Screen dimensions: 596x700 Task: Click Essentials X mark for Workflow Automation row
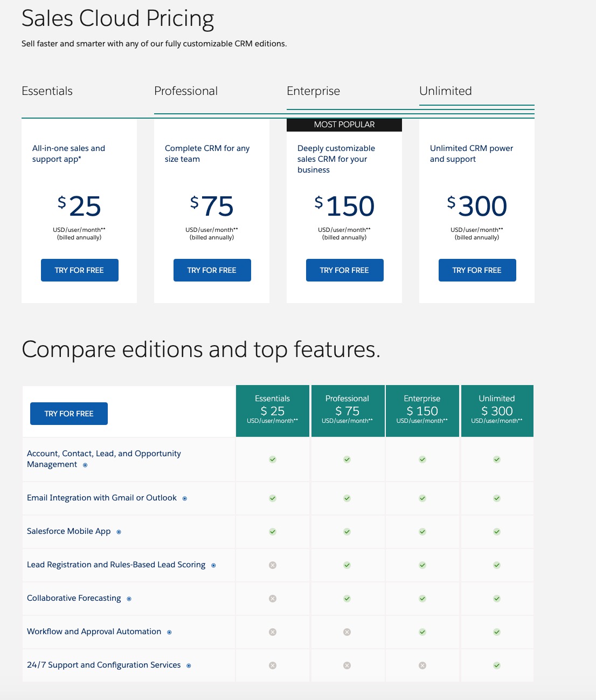273,632
